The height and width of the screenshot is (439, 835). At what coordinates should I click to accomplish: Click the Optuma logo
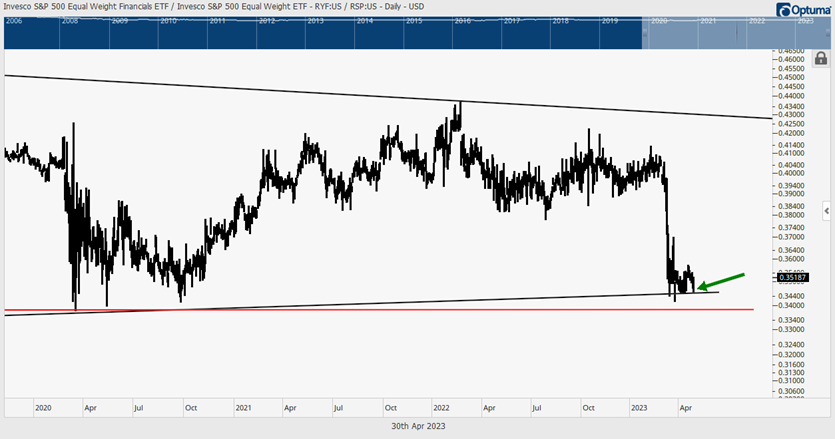click(x=803, y=9)
